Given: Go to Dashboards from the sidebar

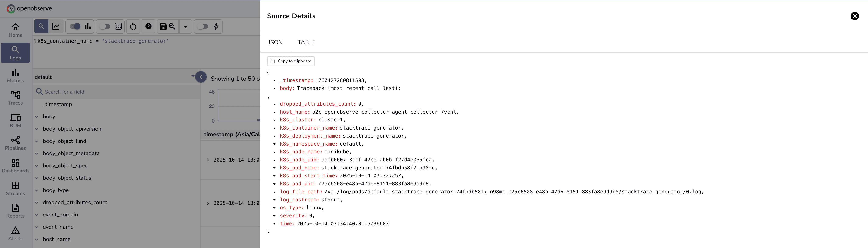Looking at the screenshot, I should point(15,165).
